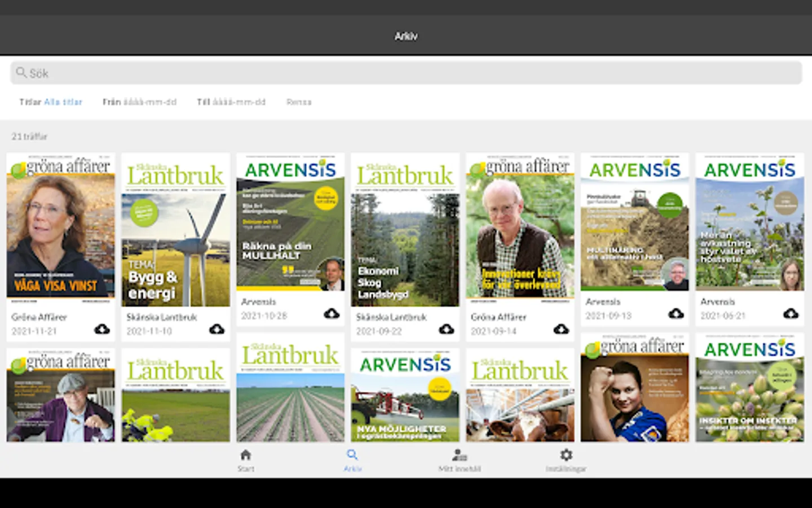
Task: Click the Rensa clear filters button
Action: (x=299, y=102)
